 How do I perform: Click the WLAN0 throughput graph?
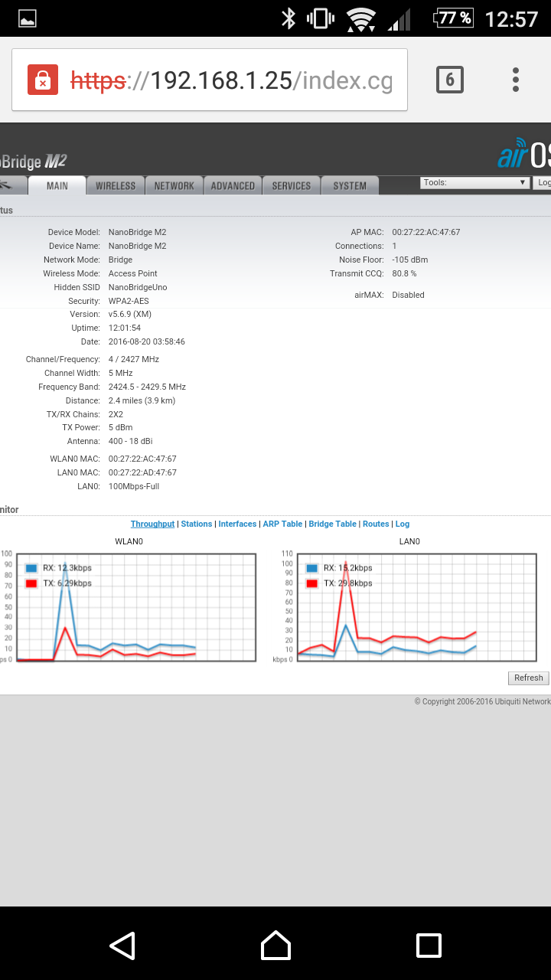tap(135, 607)
